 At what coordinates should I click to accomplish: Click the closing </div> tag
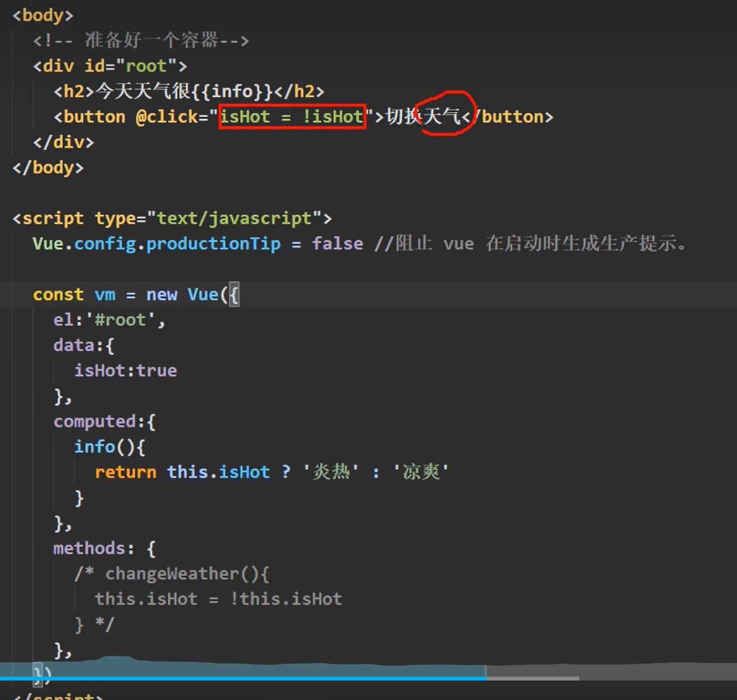point(63,142)
